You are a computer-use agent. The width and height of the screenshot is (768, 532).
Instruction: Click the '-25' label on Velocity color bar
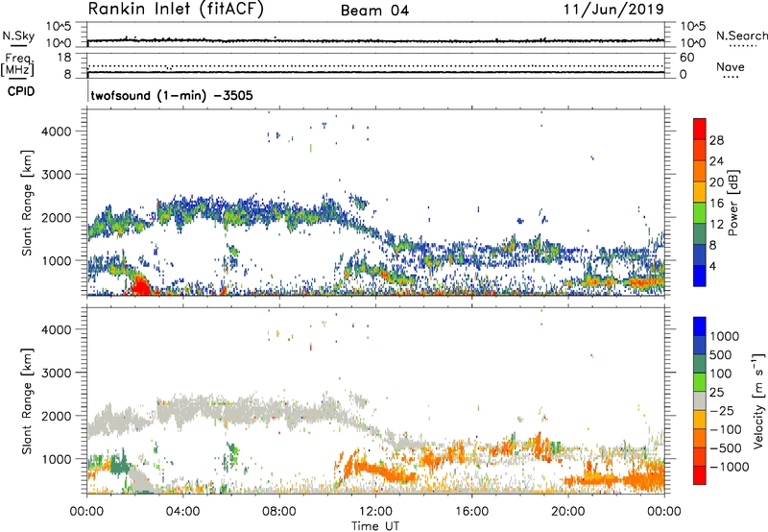tap(722, 410)
